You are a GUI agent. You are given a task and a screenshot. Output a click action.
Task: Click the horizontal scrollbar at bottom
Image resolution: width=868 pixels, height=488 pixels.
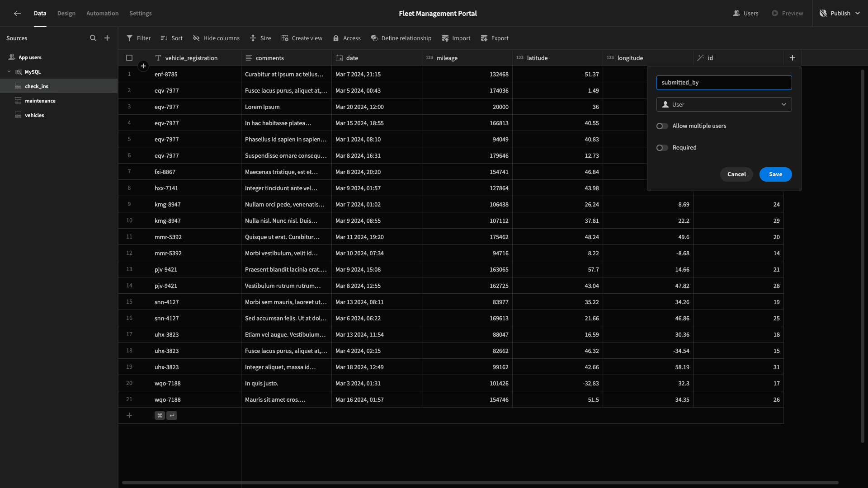point(480,483)
